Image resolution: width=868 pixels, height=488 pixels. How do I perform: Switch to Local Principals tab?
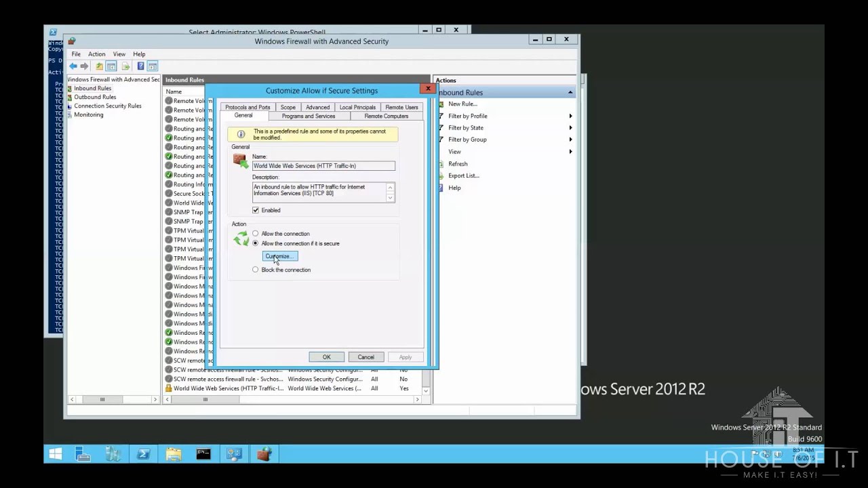click(x=357, y=107)
